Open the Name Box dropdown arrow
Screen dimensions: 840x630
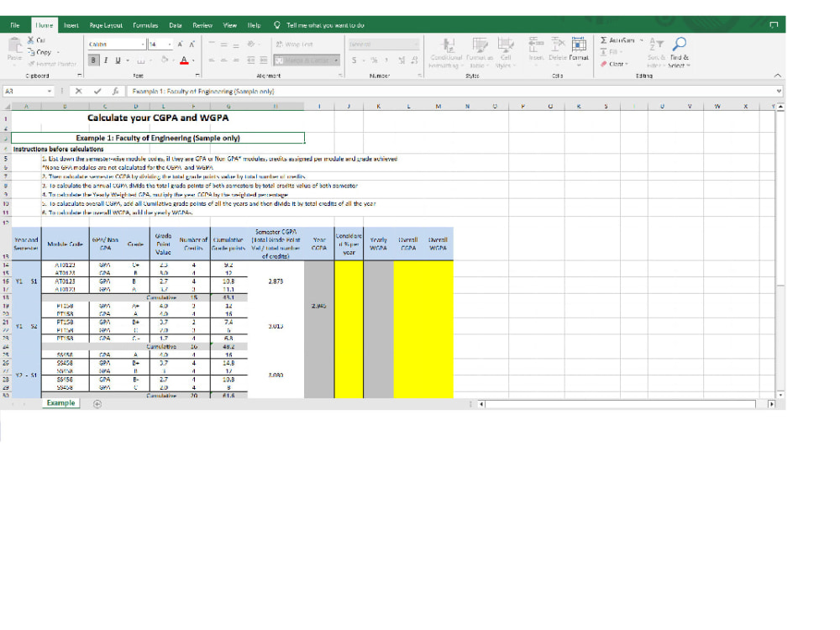click(50, 91)
